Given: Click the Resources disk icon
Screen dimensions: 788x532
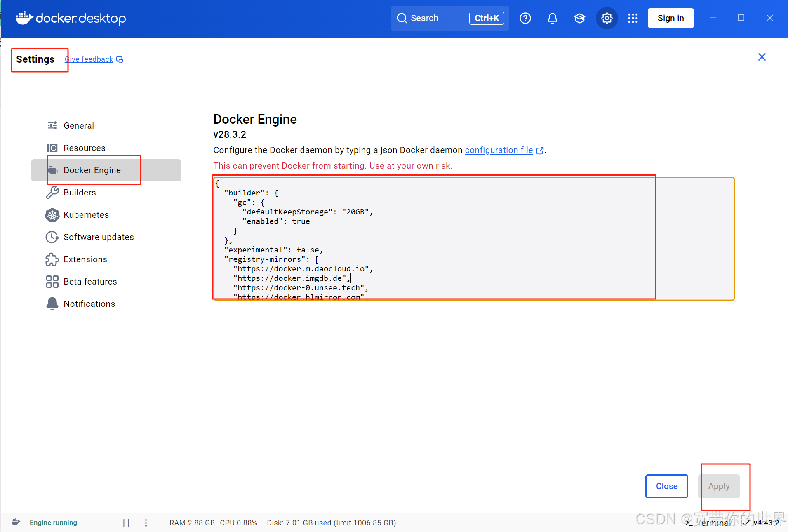Looking at the screenshot, I should [52, 148].
